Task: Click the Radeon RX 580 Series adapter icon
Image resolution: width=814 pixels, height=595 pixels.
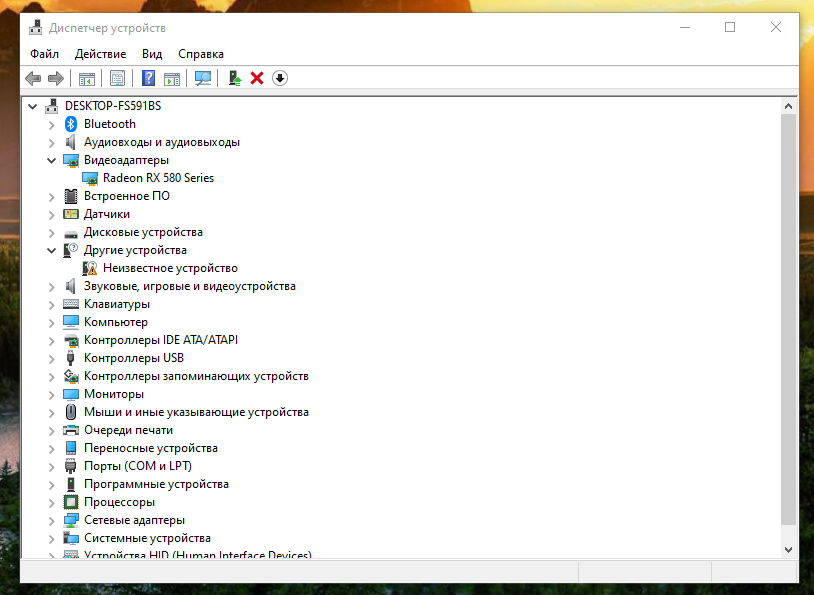Action: point(90,178)
